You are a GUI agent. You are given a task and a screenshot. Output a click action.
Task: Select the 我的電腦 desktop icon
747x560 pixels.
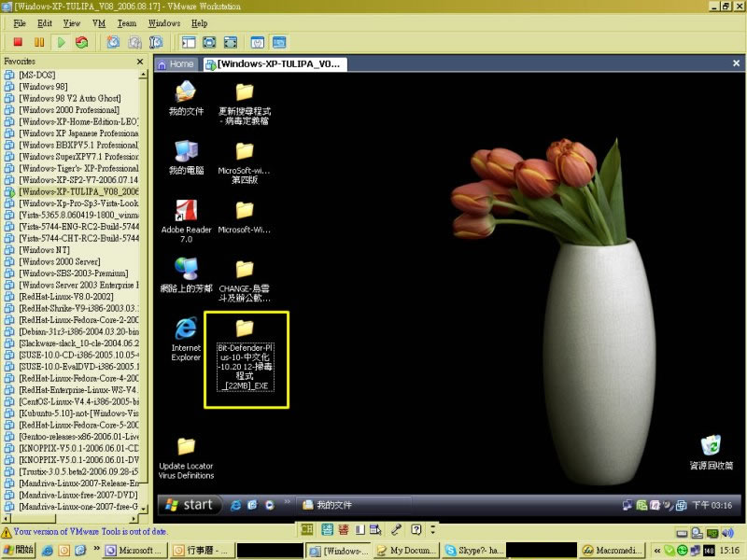tap(186, 158)
